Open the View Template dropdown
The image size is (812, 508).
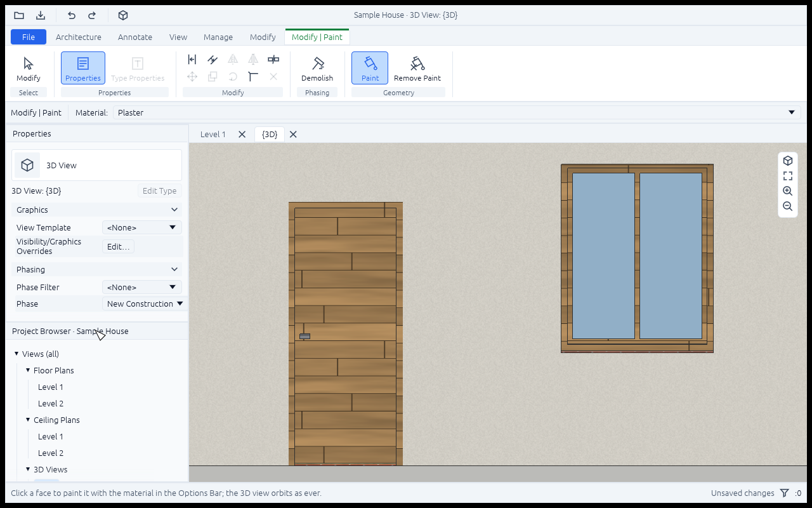click(142, 227)
